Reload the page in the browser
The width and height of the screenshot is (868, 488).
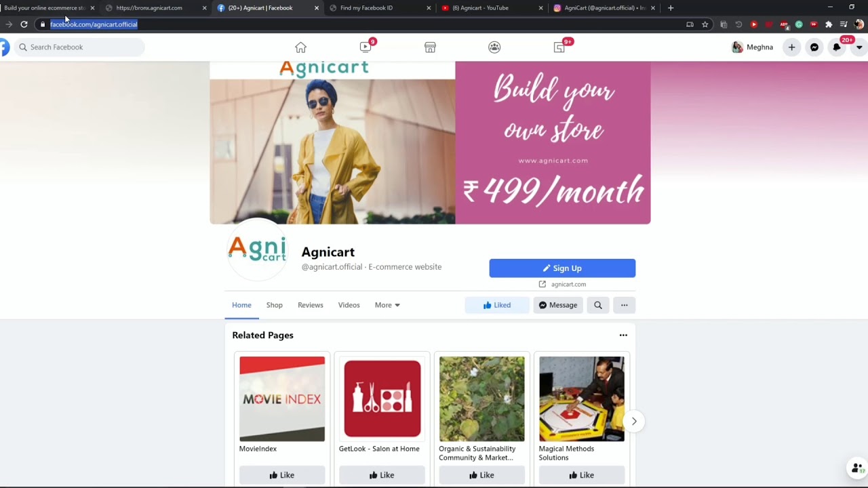coord(24,24)
